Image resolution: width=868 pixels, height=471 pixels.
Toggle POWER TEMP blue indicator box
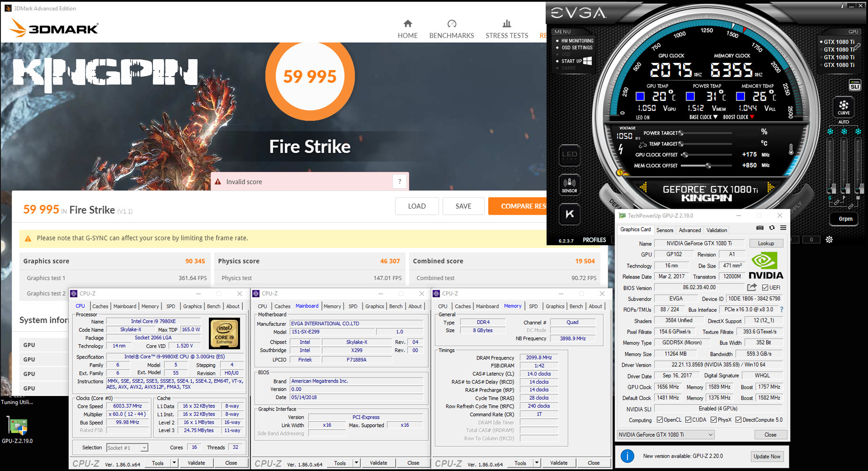pyautogui.click(x=690, y=96)
